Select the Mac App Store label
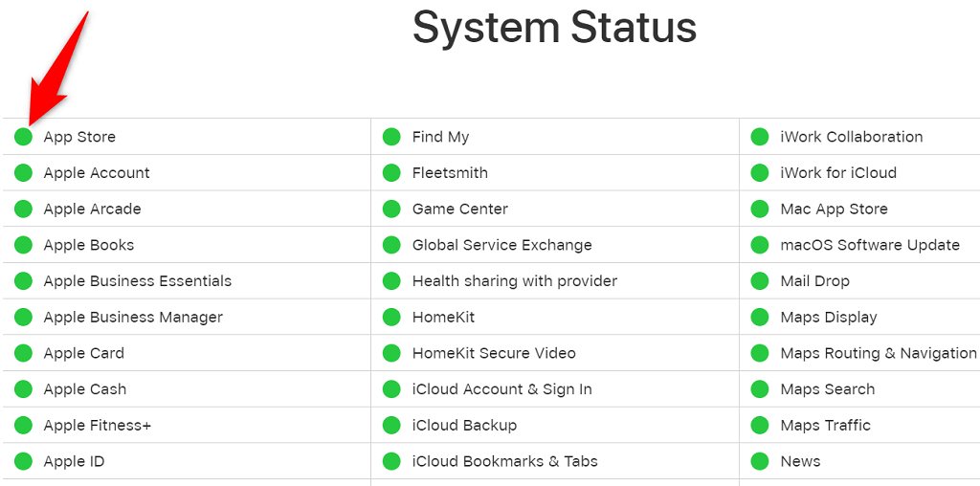 (834, 209)
